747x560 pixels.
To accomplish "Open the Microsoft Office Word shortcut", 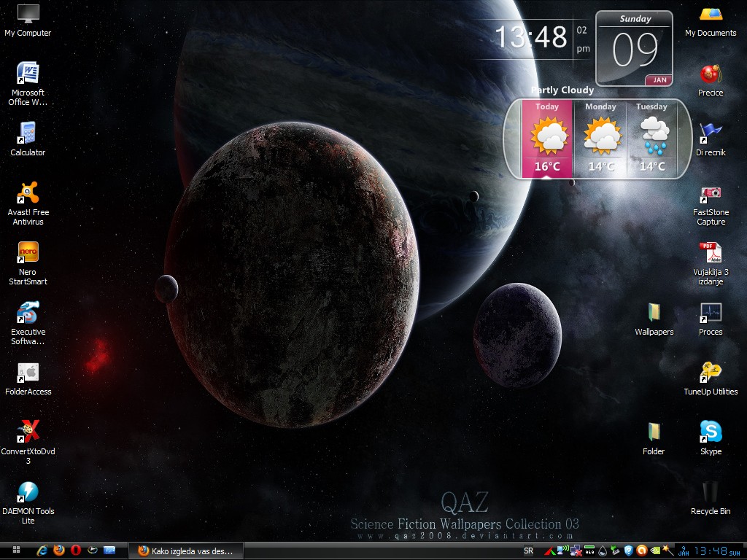I will click(x=28, y=84).
